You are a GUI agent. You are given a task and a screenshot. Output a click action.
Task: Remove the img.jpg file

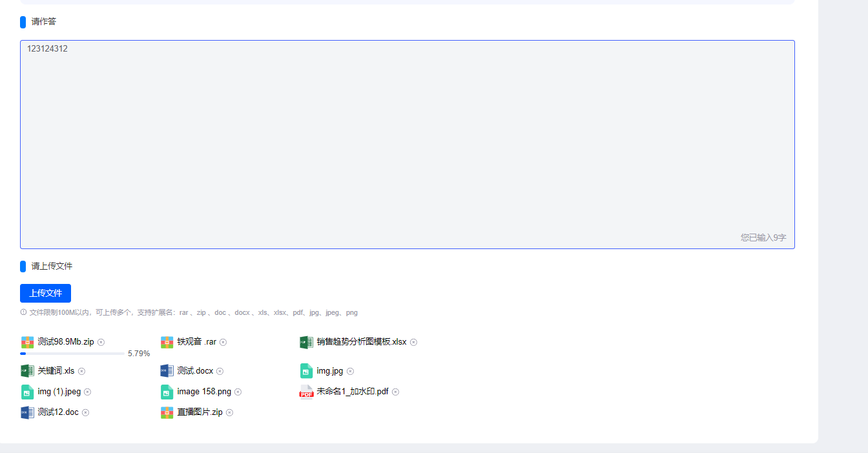[x=350, y=371]
